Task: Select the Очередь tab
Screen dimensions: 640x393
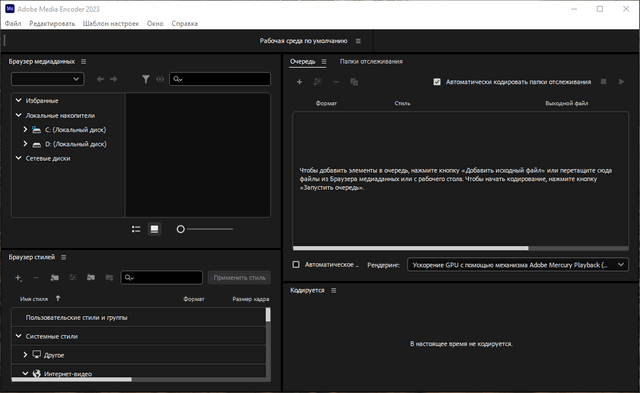Action: click(x=302, y=62)
